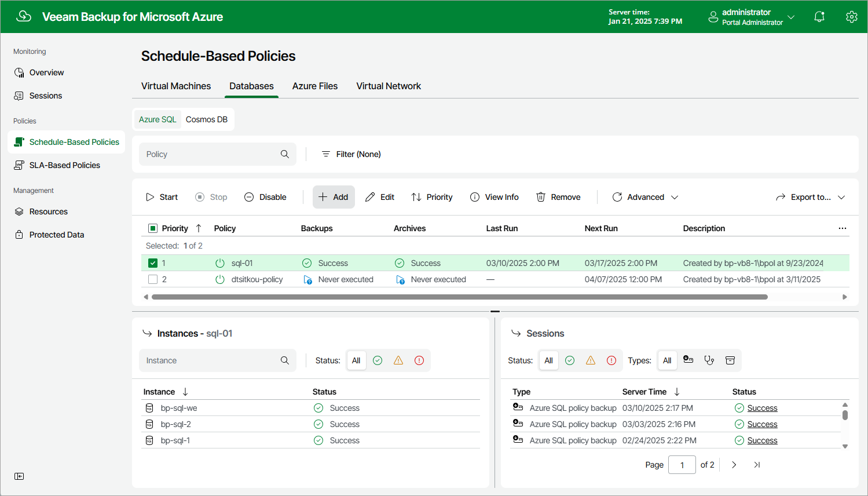Image resolution: width=868 pixels, height=496 pixels.
Task: Uncheck the sql-01 policy checkbox
Action: (153, 263)
